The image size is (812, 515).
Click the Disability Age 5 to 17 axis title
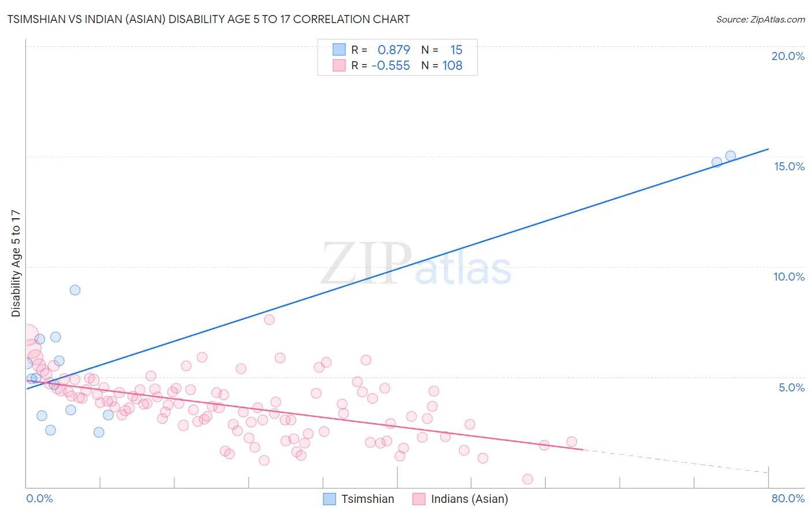[x=16, y=263]
